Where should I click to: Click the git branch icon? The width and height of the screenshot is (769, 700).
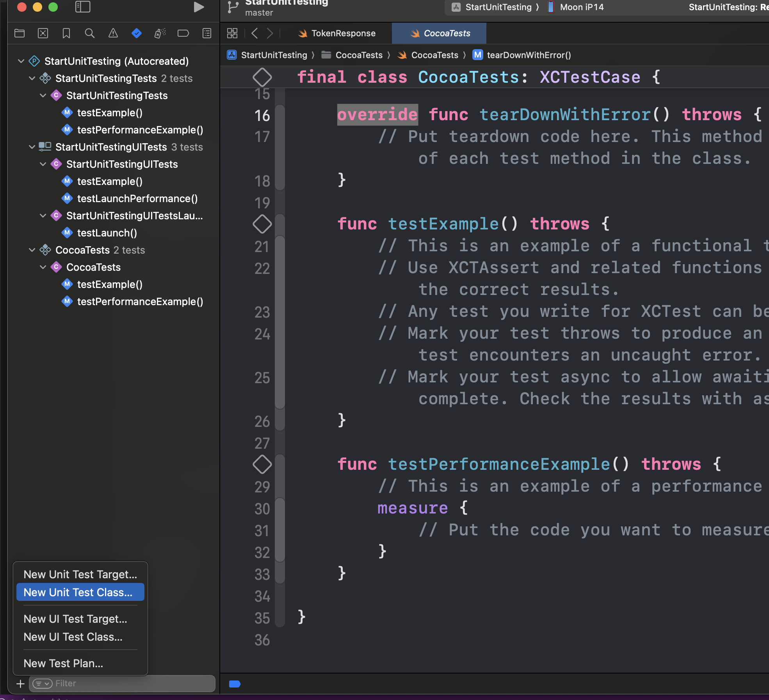233,8
